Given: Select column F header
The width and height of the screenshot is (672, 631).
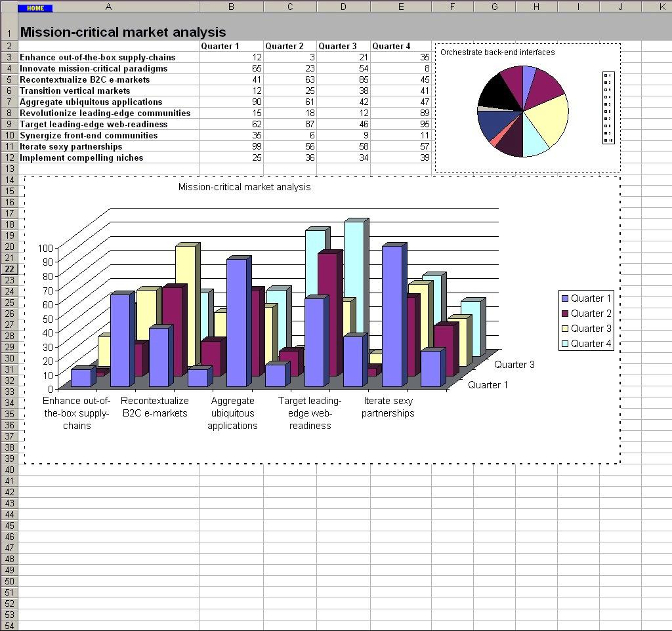Looking at the screenshot, I should [x=453, y=7].
